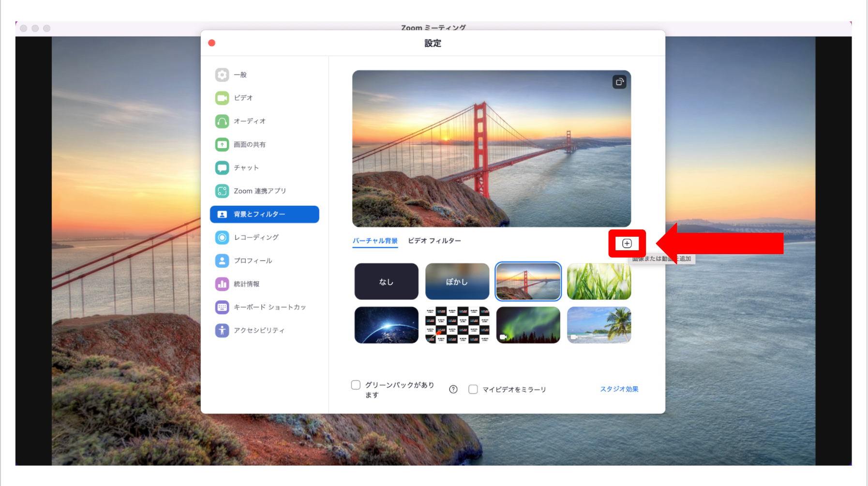Image resolution: width=868 pixels, height=486 pixels.
Task: Click the Statistics bar chart icon
Action: (222, 284)
